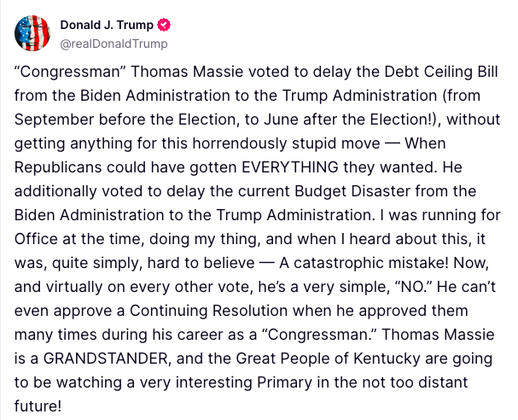Screen dimensions: 518x420
Task: Click the word Republicans in the post
Action: [x=55, y=167]
